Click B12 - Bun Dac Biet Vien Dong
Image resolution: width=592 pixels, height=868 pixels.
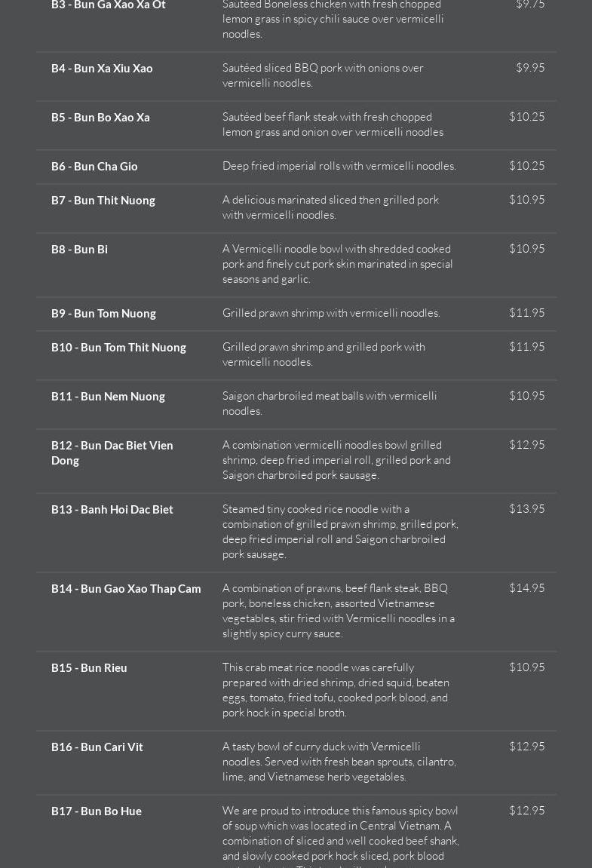(112, 453)
